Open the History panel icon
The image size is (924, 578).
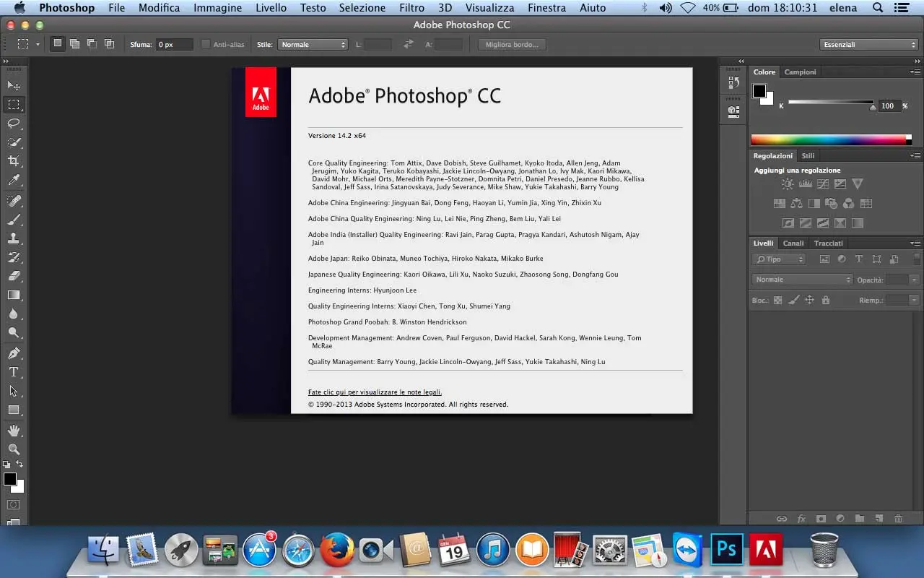(733, 82)
